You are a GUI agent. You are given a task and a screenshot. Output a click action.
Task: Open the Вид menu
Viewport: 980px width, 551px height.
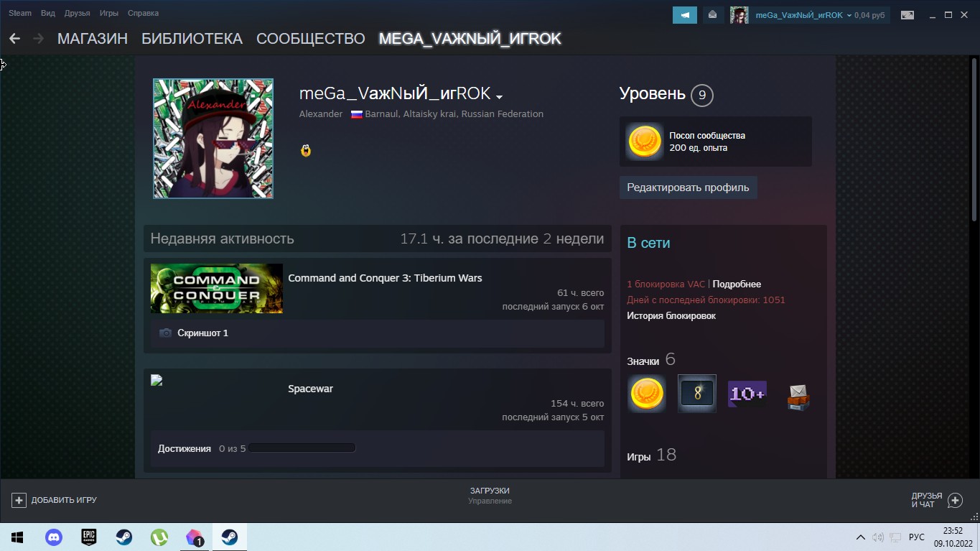48,13
